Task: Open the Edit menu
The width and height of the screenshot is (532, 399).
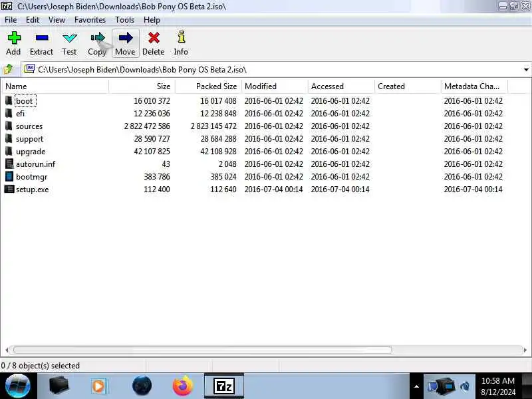Action: [32, 20]
